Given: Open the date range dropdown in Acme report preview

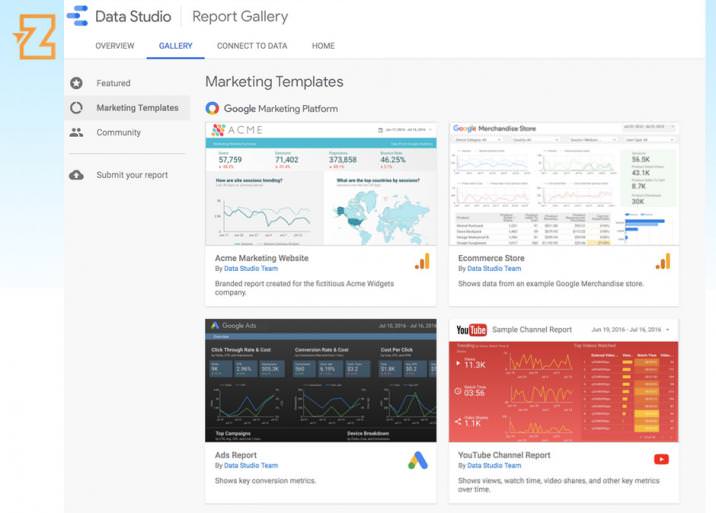Looking at the screenshot, I should [405, 130].
